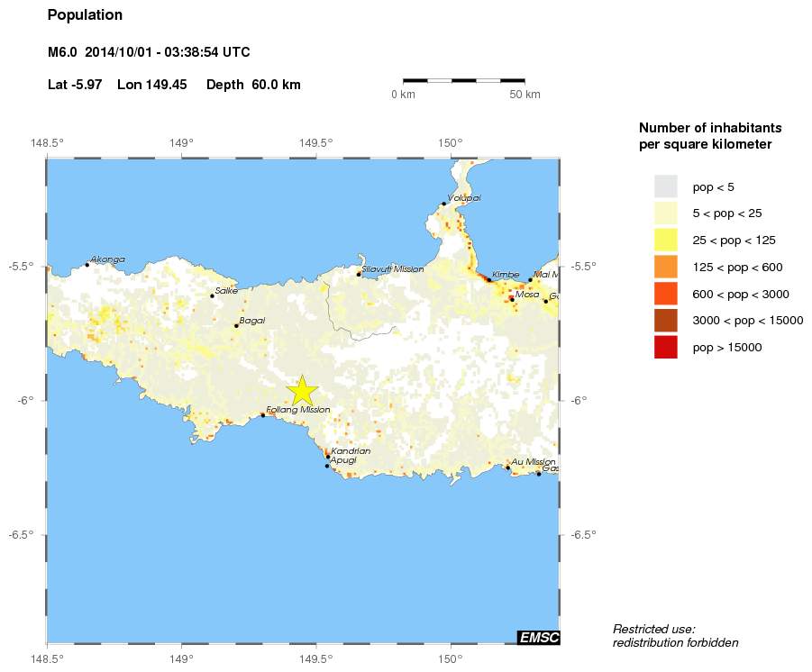Select the pale pop < 5 legend swatch
Viewport: 812px width, 672px height.
[x=664, y=186]
